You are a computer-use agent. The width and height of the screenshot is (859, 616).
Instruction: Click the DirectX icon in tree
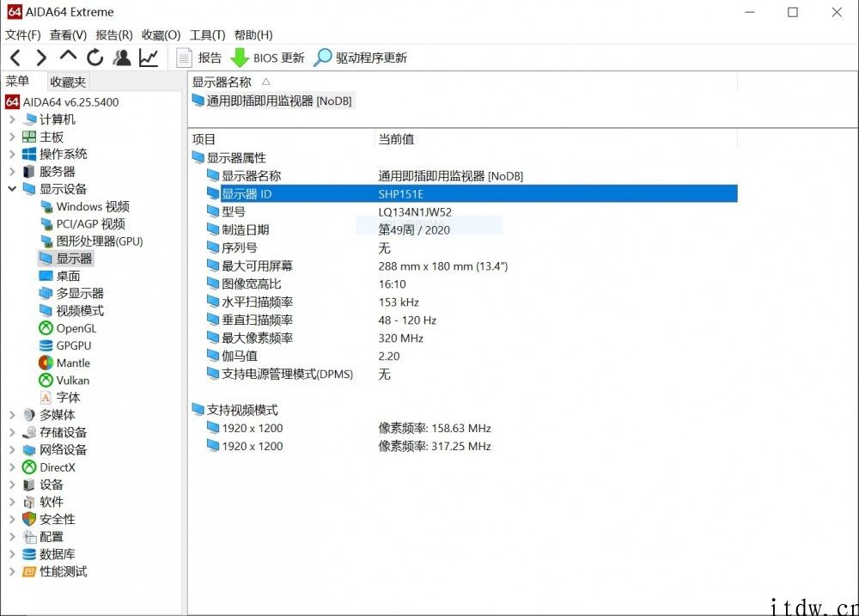point(29,467)
